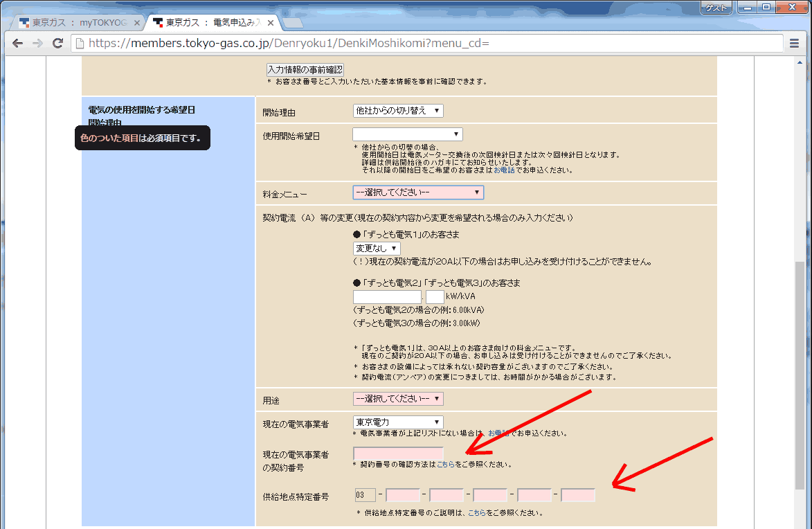Open the 料金メニュー dropdown

click(418, 192)
